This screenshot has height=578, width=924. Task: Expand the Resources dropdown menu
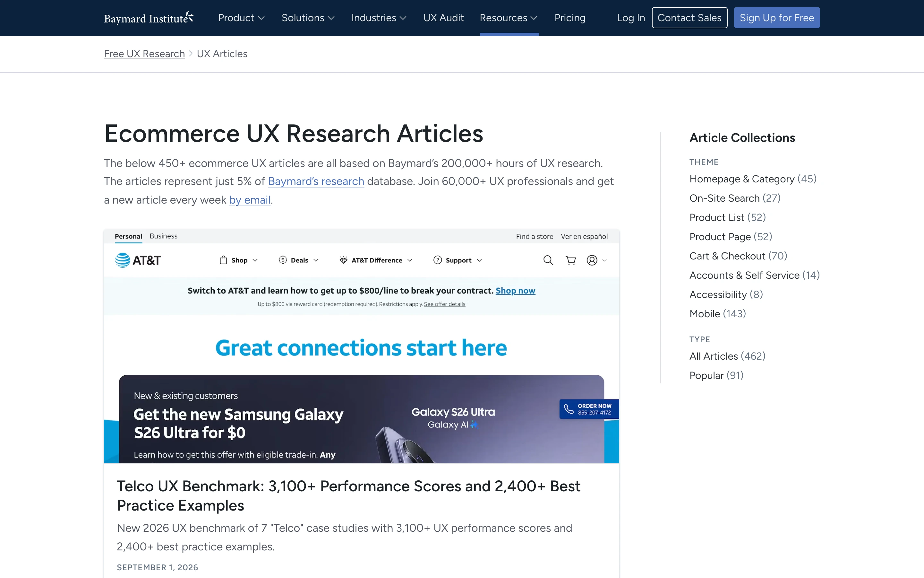(x=509, y=18)
